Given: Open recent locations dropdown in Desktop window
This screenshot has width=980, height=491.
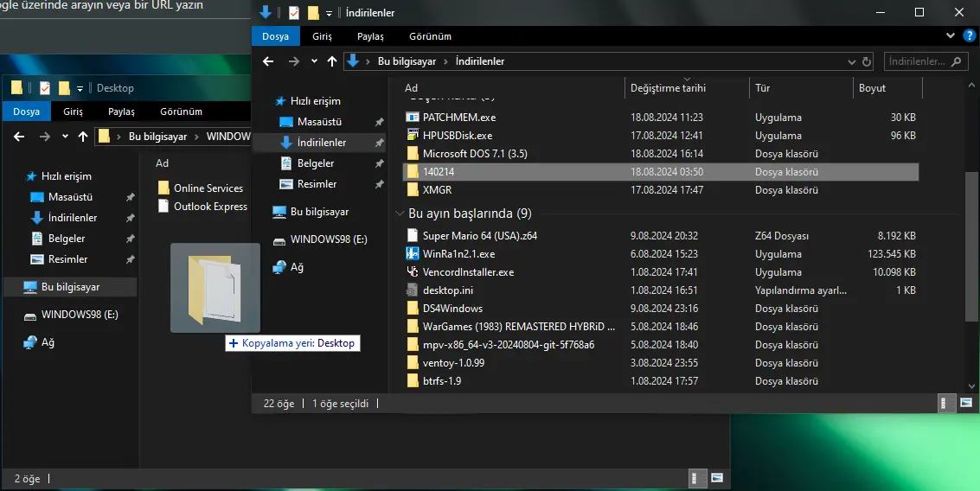Looking at the screenshot, I should coord(65,137).
